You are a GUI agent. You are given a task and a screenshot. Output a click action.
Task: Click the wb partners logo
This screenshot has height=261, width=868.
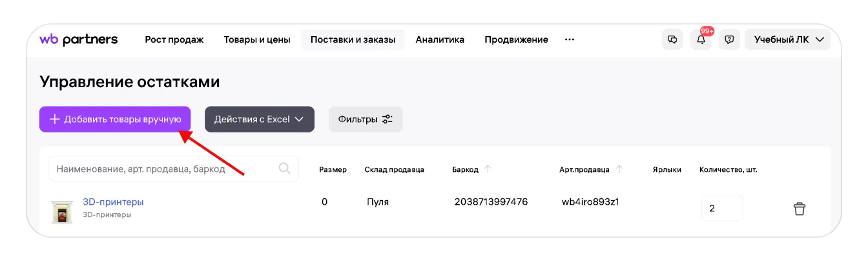(x=79, y=39)
